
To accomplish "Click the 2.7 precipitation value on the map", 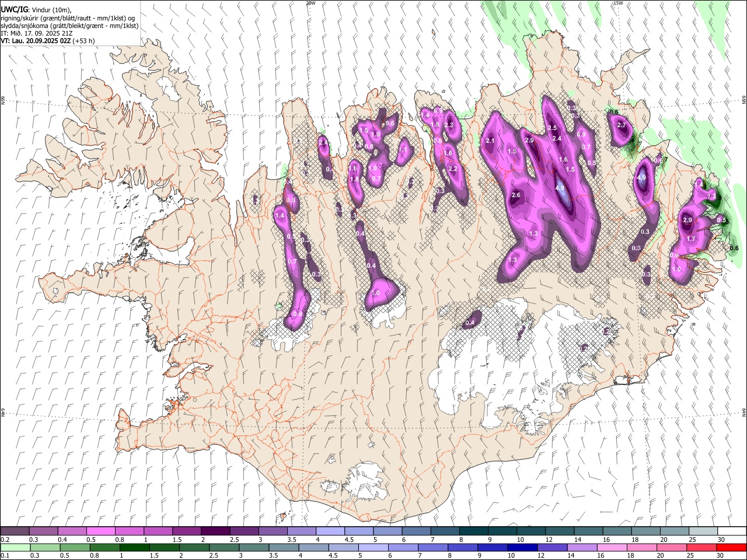I will coord(621,125).
